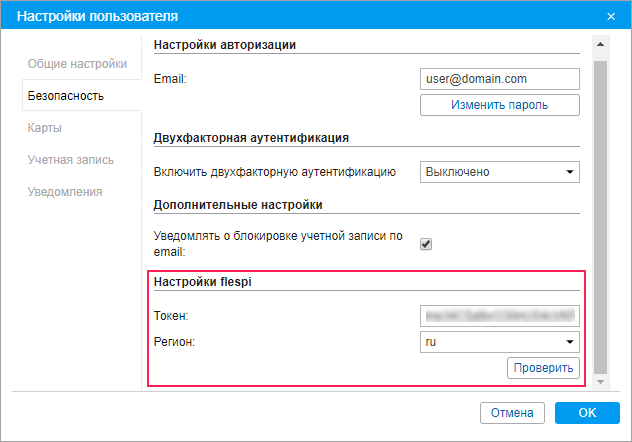Click the scrollbar up arrow
This screenshot has height=442, width=632.
pyautogui.click(x=600, y=45)
